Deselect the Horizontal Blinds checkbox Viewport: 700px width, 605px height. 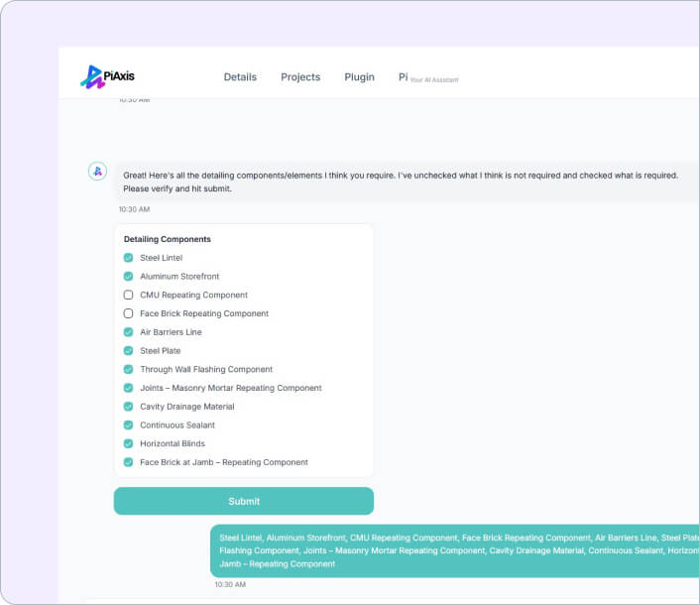click(128, 443)
